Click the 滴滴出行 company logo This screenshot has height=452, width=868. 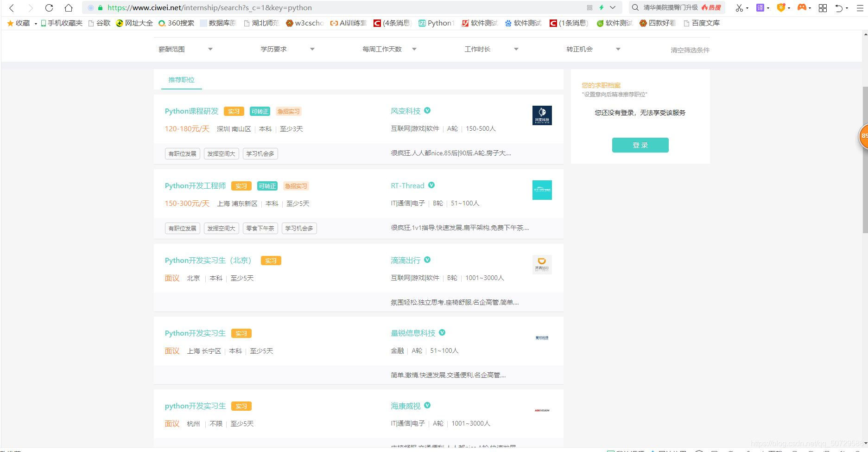coord(542,265)
